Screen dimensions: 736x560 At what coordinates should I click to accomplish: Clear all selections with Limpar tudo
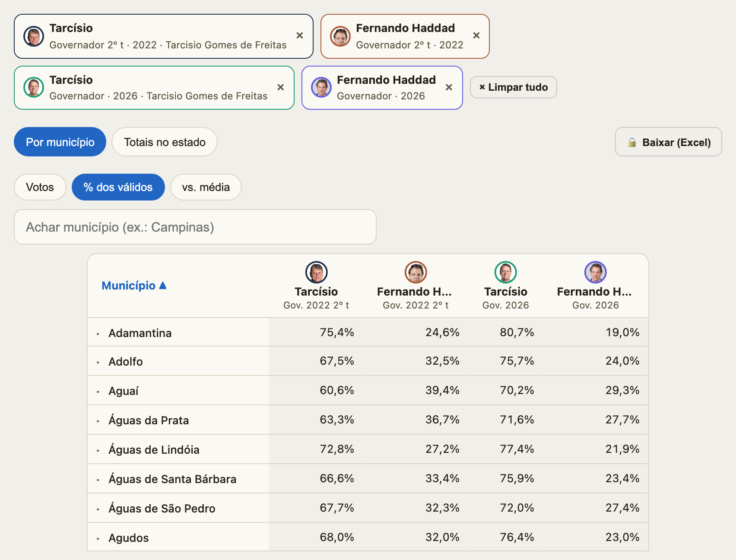[x=513, y=87]
